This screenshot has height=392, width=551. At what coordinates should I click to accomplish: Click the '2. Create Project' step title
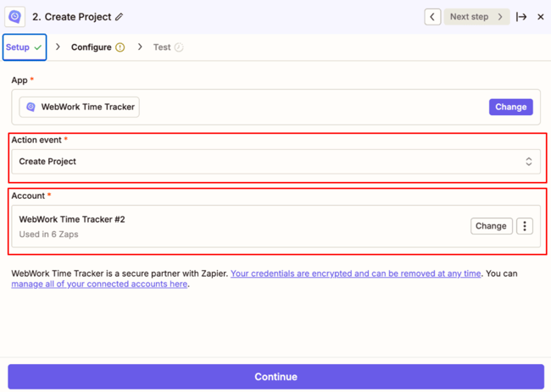point(72,16)
